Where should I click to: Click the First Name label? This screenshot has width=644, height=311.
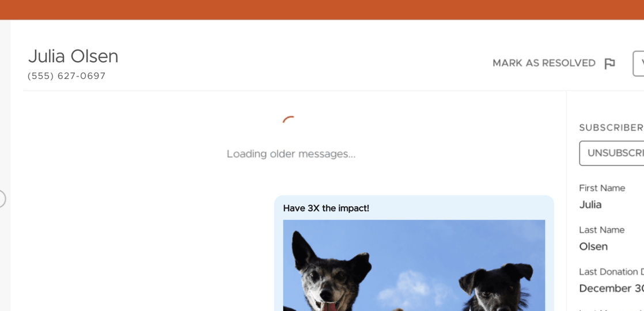coord(602,188)
